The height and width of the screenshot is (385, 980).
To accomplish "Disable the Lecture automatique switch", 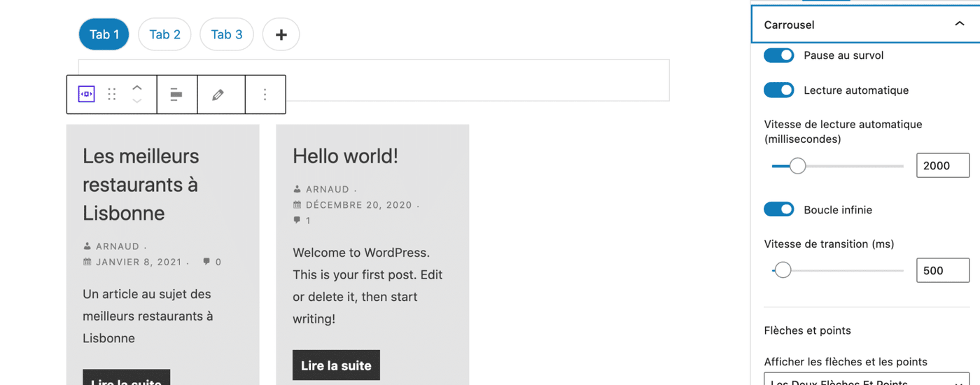I will pos(778,90).
